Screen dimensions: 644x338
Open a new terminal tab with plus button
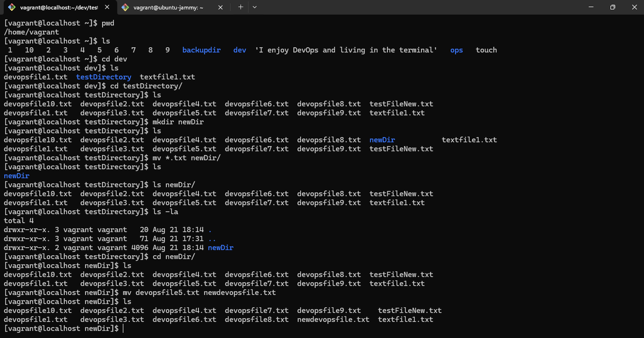pos(240,7)
